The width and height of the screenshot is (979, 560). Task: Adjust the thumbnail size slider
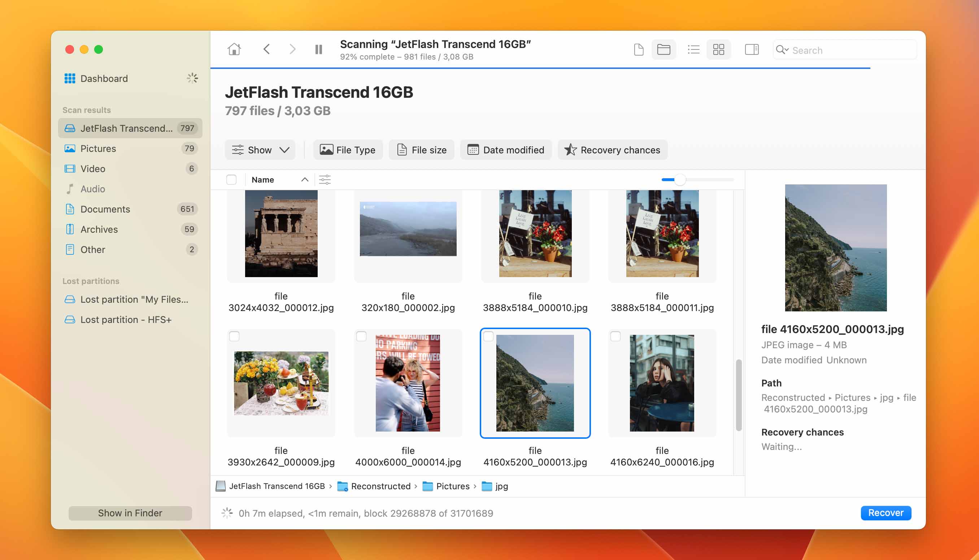[x=680, y=180]
